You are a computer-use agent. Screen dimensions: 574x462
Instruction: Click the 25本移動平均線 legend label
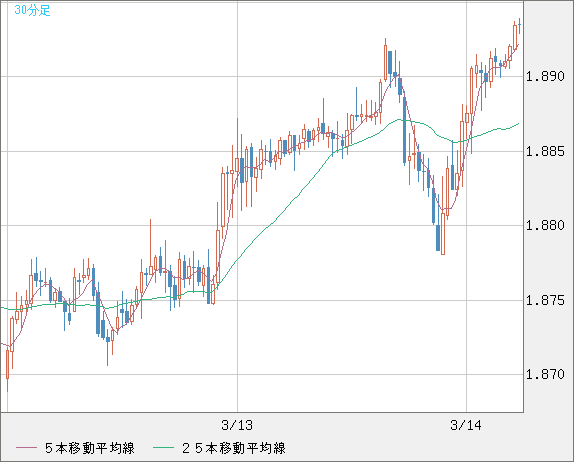point(234,448)
